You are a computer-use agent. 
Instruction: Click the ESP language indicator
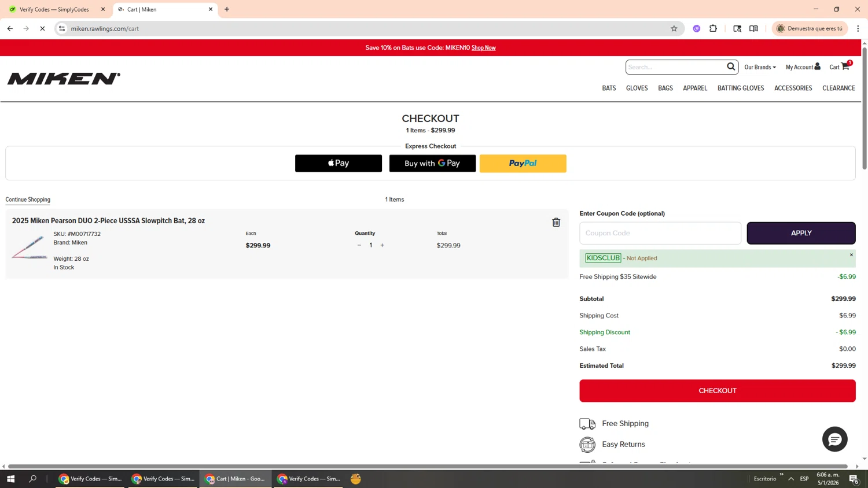[x=804, y=479]
